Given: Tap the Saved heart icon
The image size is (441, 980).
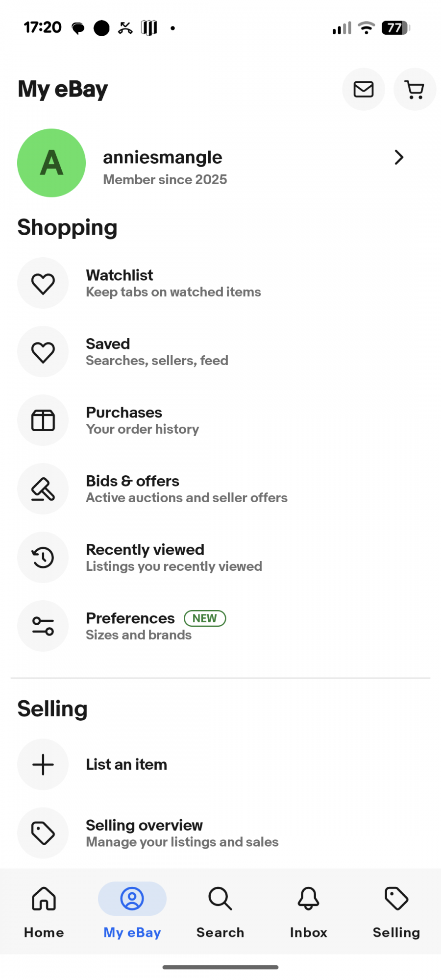Looking at the screenshot, I should pyautogui.click(x=43, y=352).
